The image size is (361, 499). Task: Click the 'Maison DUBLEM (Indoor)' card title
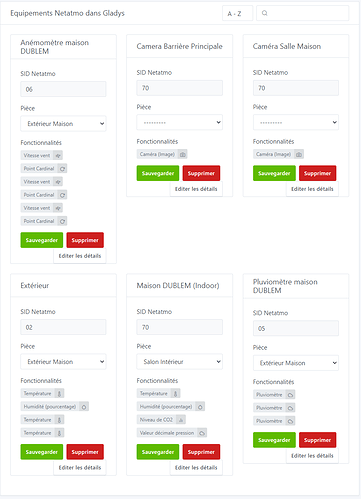pos(178,286)
